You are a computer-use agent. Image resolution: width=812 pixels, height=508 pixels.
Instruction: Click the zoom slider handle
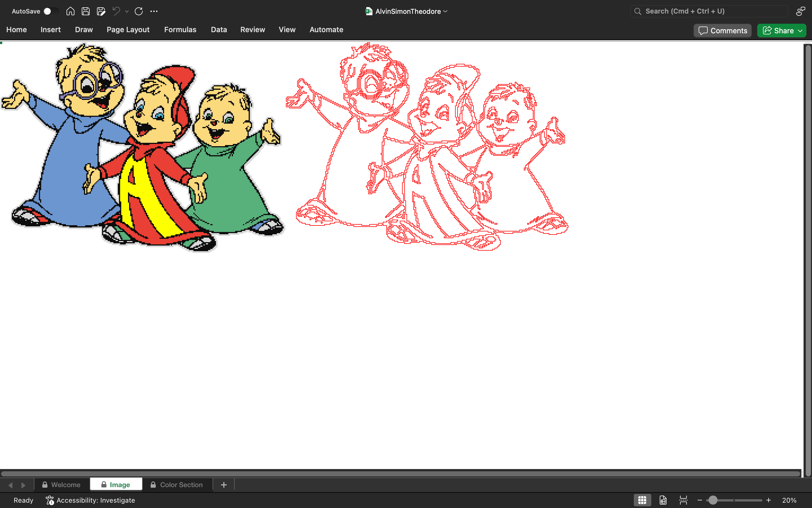pyautogui.click(x=713, y=500)
